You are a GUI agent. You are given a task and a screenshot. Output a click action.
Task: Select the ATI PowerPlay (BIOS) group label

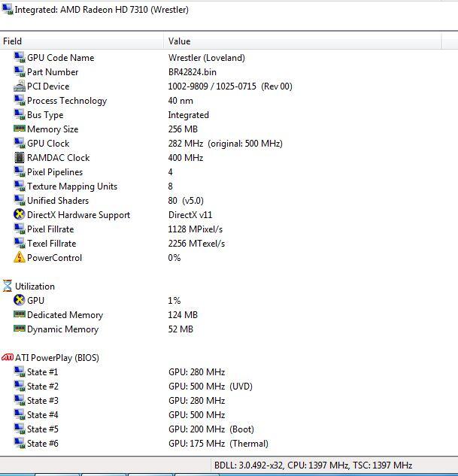pos(57,358)
